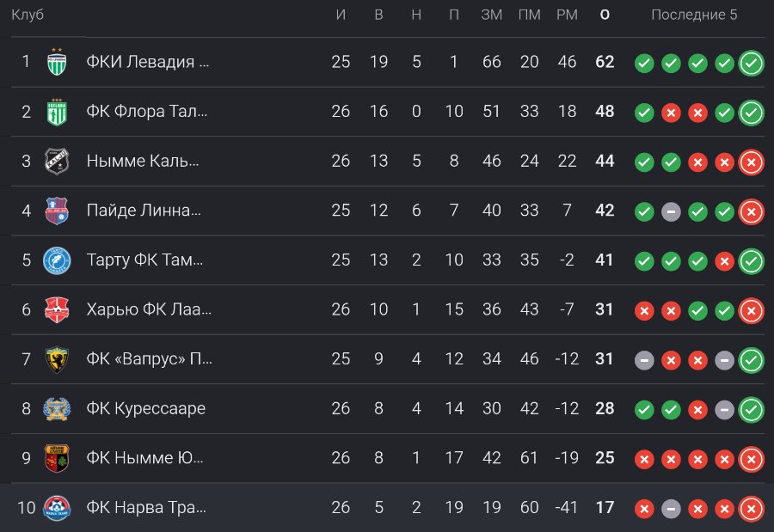Click the FCI Levadia club crest
Image resolution: width=774 pixels, height=532 pixels.
pyautogui.click(x=57, y=62)
